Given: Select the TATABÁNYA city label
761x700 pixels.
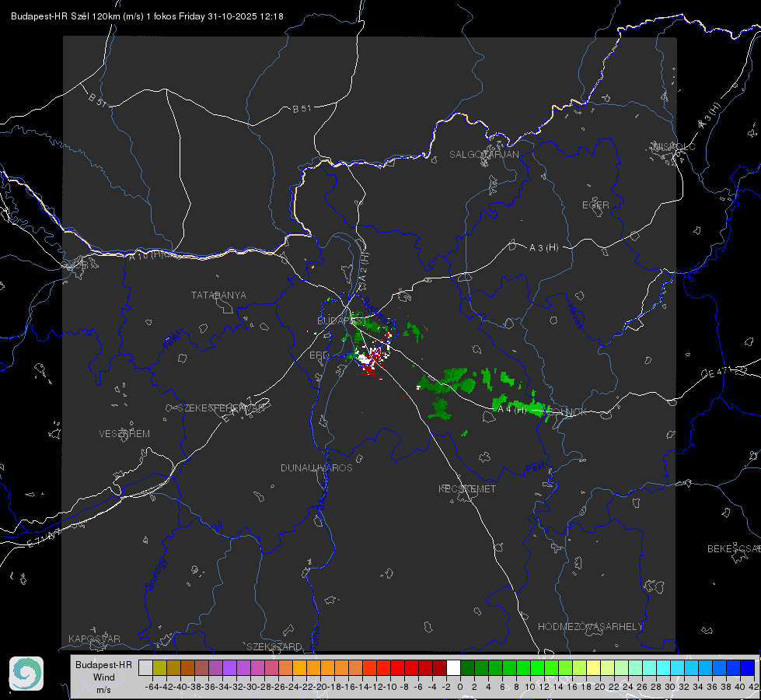Looking at the screenshot, I should (x=218, y=296).
